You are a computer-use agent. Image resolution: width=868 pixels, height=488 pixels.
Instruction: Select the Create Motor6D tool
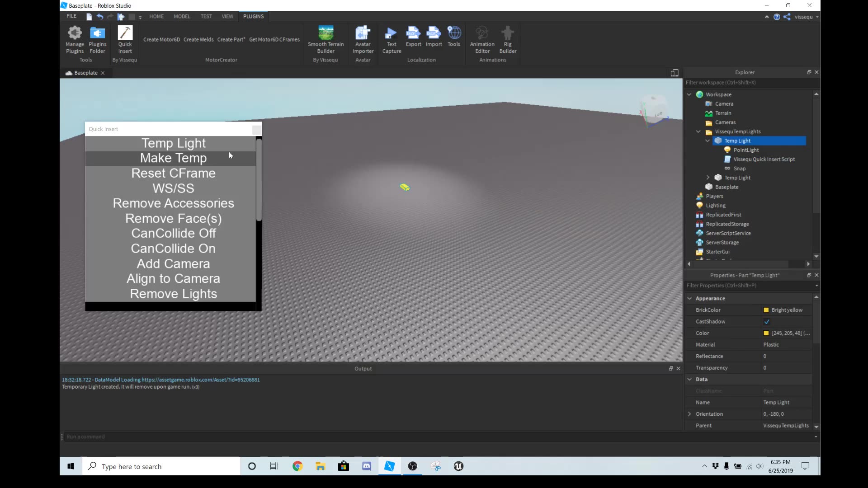(161, 39)
